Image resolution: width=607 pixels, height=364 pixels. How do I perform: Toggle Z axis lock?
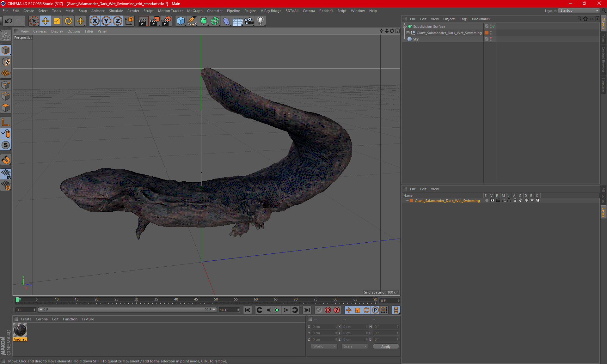118,21
